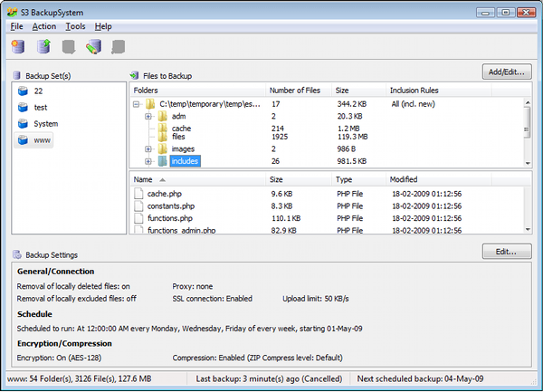Click the cache folder icon
This screenshot has height=392, width=543.
[162, 128]
